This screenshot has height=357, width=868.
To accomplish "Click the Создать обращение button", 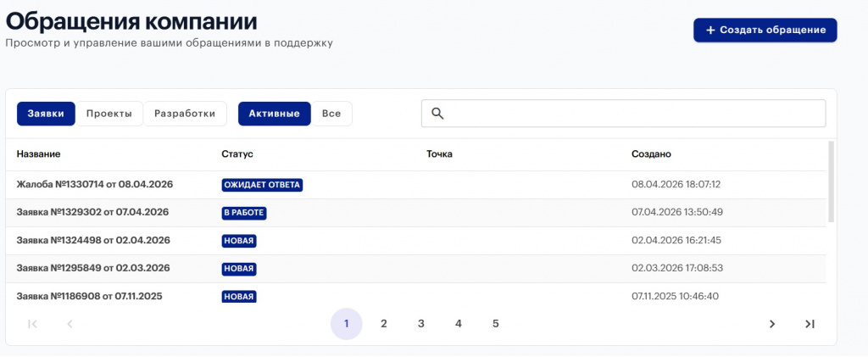I will click(765, 31).
